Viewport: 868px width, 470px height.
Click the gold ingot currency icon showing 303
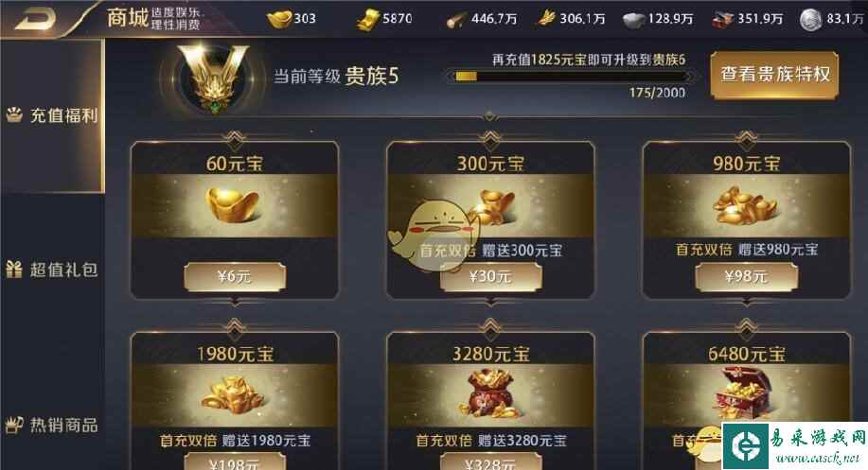tap(279, 19)
